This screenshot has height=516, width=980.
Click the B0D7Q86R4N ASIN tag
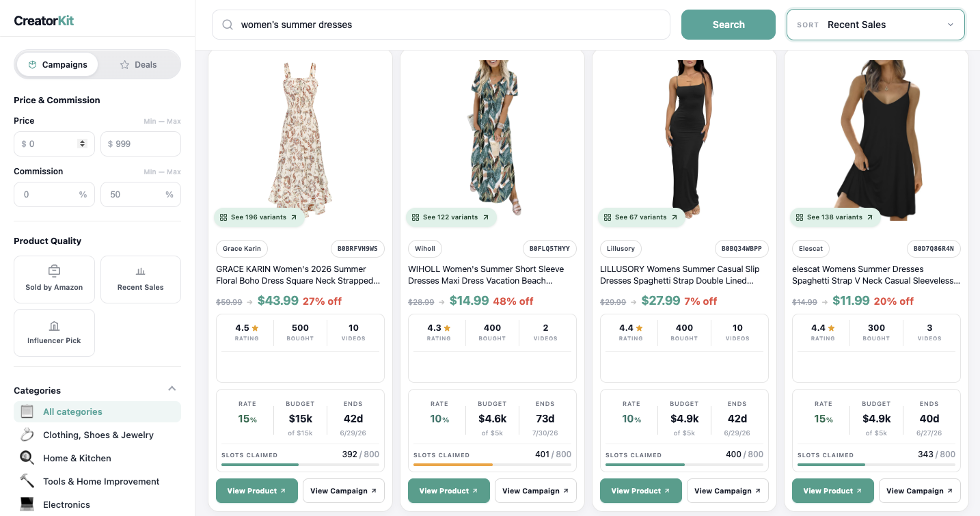[x=934, y=248]
